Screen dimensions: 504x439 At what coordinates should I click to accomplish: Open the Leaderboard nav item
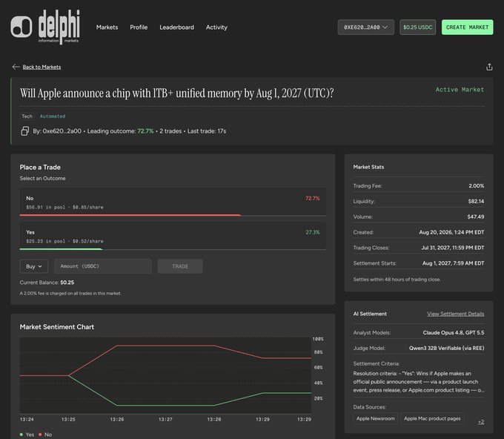[176, 27]
